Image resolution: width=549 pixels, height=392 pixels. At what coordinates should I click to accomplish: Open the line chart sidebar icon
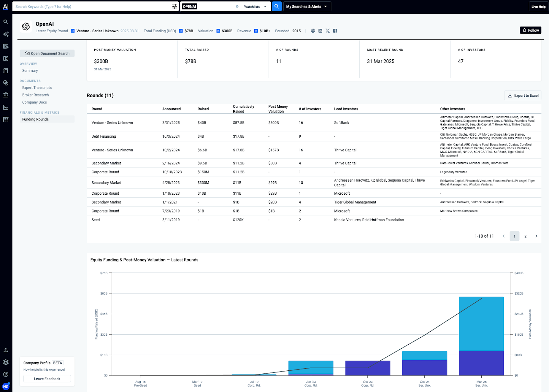click(x=6, y=107)
